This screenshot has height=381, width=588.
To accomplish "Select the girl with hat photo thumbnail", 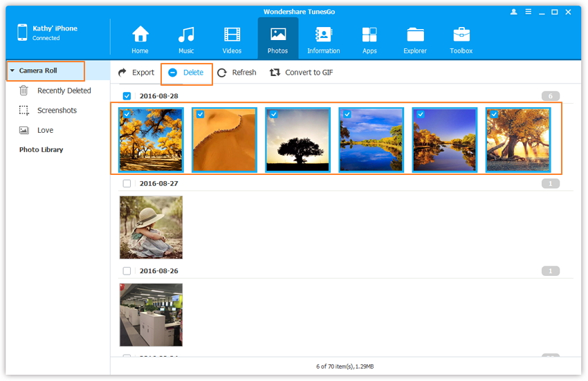I will [151, 227].
